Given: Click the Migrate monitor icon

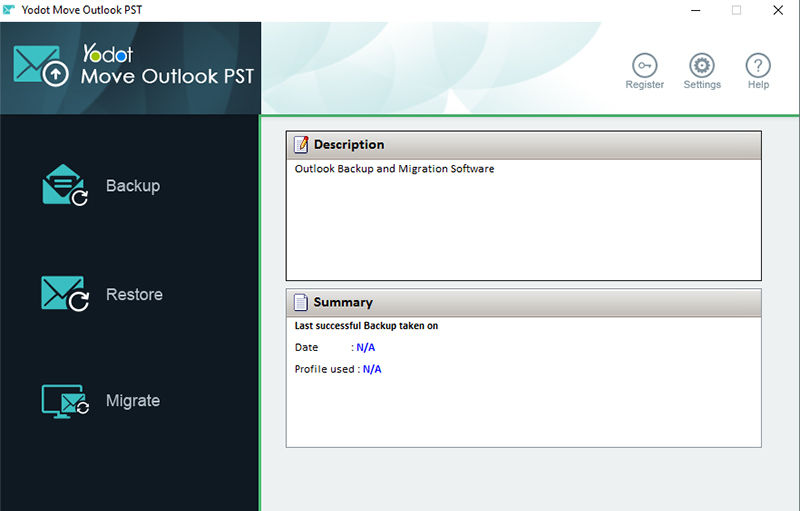Looking at the screenshot, I should 65,401.
